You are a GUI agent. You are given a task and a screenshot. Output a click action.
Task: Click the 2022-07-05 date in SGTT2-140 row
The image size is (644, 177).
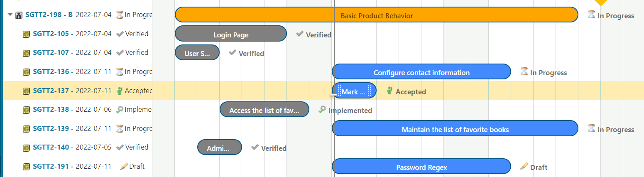(94, 147)
